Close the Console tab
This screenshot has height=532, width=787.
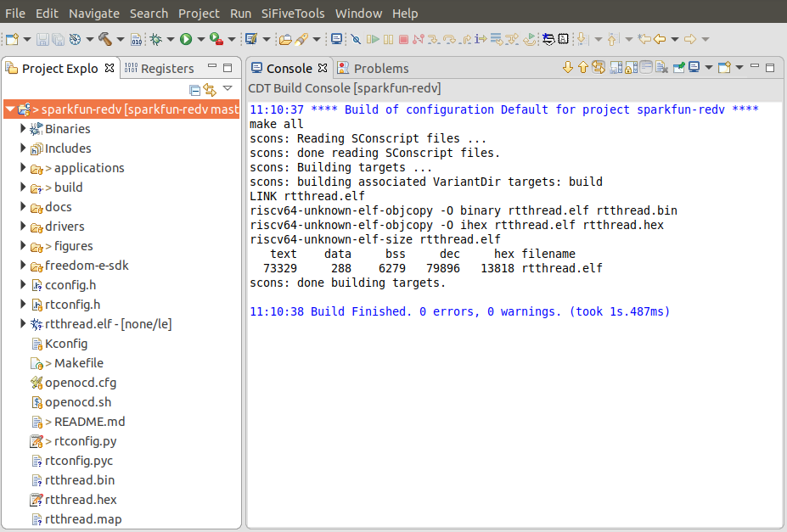click(322, 68)
